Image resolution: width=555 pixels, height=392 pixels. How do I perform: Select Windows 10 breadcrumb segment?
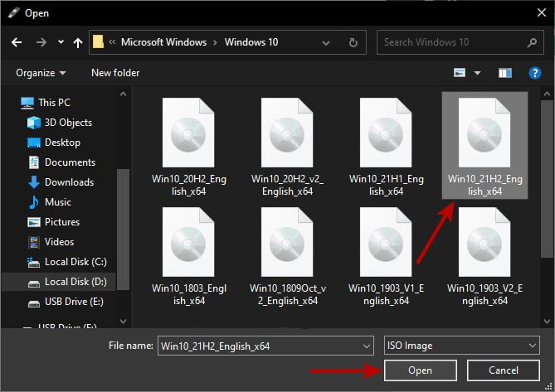coord(251,42)
